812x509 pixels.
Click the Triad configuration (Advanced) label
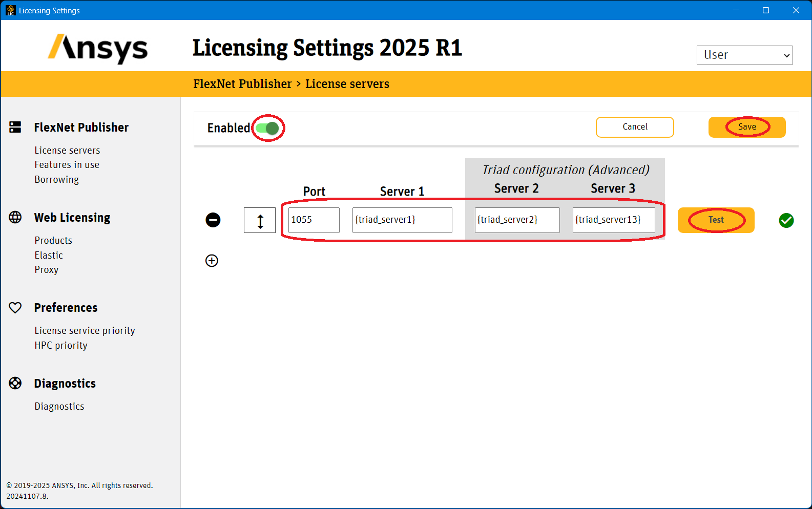(566, 169)
